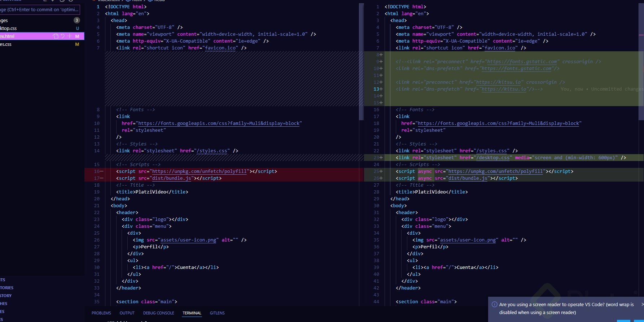Click the '<p>Perfil</p>' line in the right pane
Image resolution: width=644 pixels, height=322 pixels.
[x=430, y=247]
